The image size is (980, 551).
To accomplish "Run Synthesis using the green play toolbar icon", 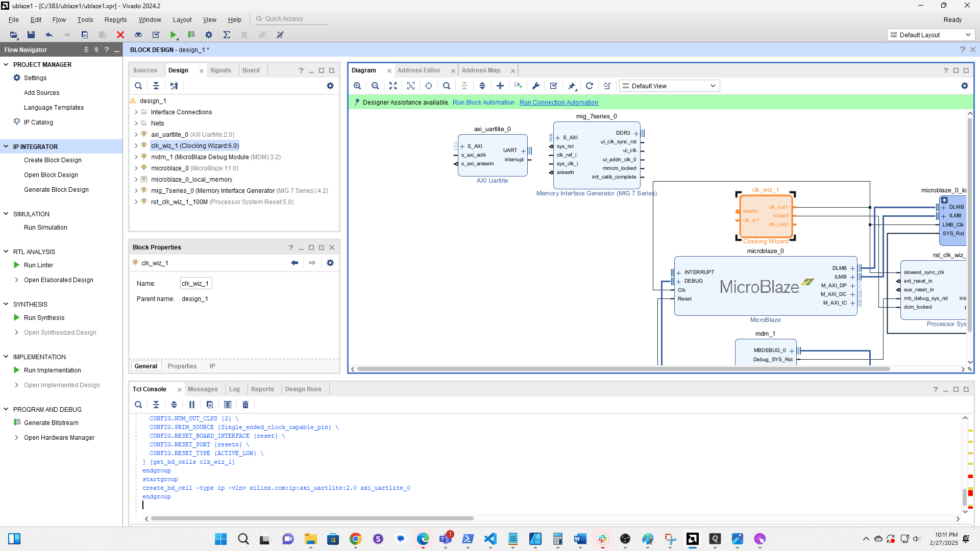I will tap(173, 35).
